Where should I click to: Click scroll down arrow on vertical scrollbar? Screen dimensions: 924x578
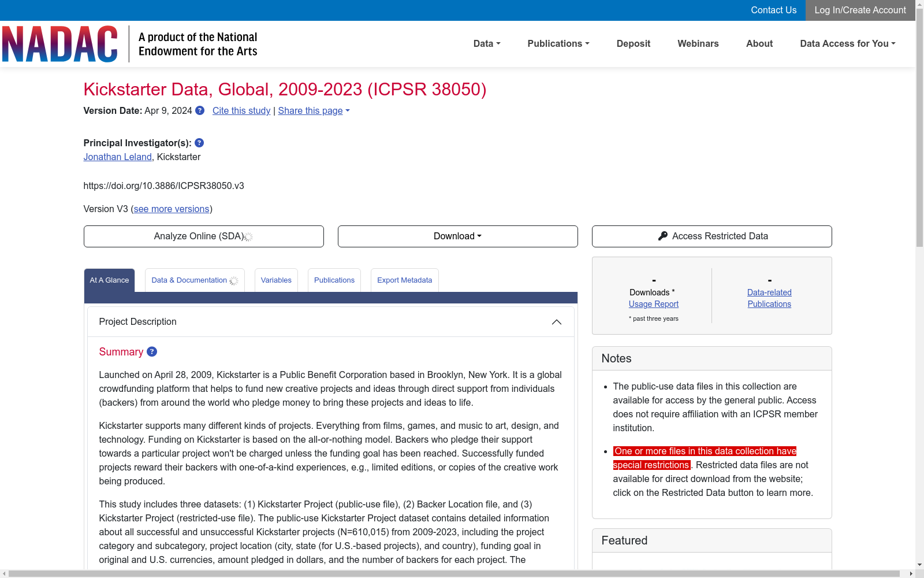919,564
